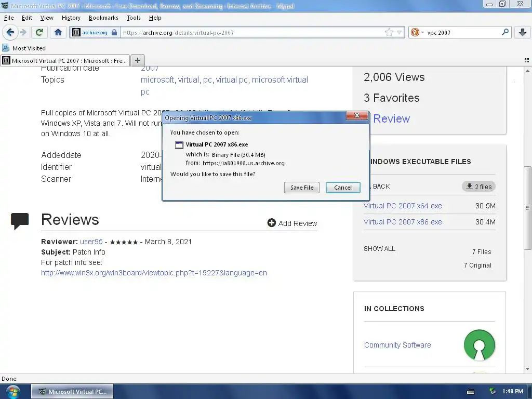Open the win3x.org patch info link
The image size is (532, 399).
click(x=154, y=273)
